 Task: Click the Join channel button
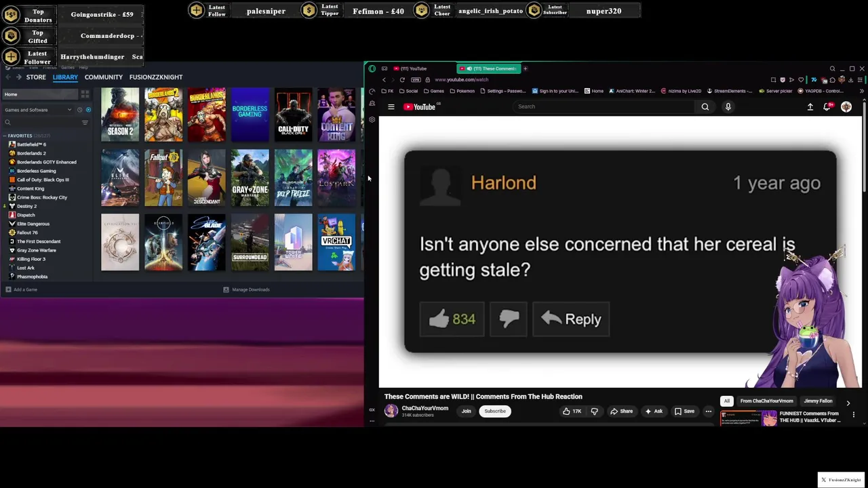tap(467, 411)
